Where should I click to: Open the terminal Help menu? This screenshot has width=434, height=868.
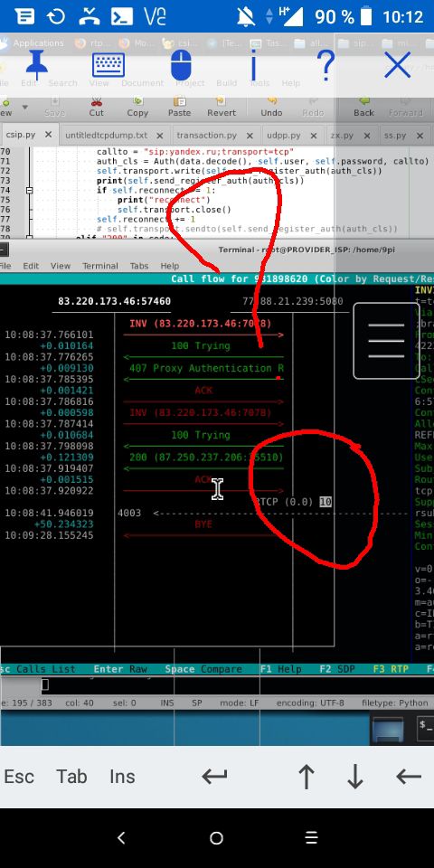coord(169,266)
